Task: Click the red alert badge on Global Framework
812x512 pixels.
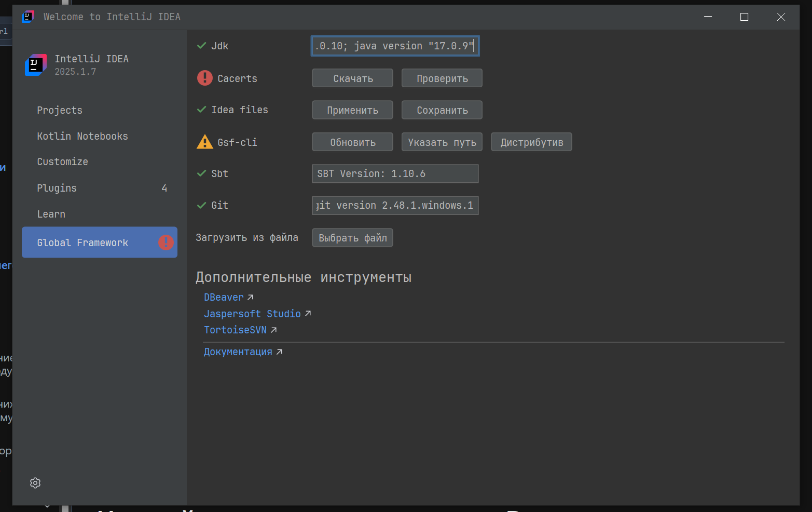Action: coord(166,242)
